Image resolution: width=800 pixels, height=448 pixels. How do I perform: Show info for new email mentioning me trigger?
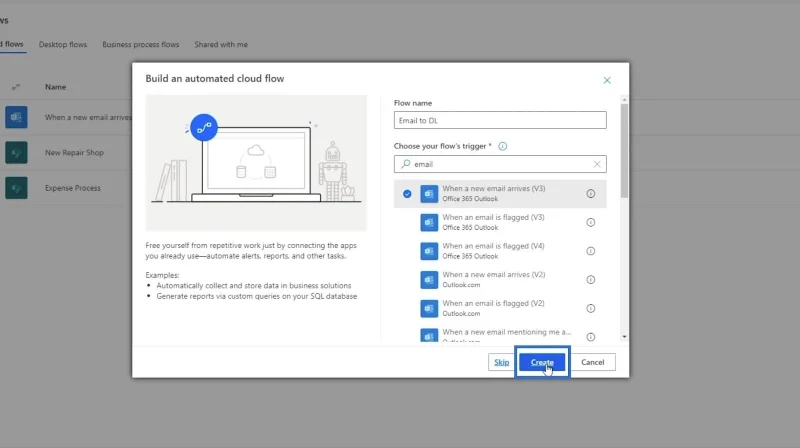590,337
